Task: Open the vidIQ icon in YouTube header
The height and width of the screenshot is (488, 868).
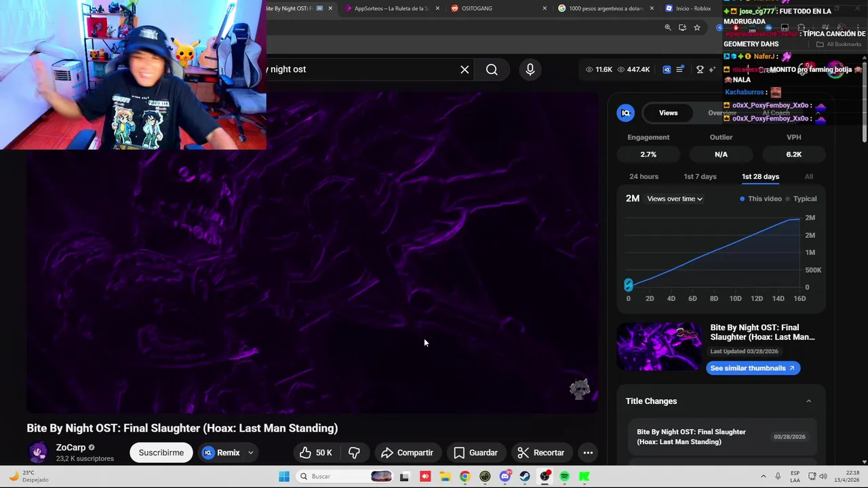Action: (x=667, y=69)
